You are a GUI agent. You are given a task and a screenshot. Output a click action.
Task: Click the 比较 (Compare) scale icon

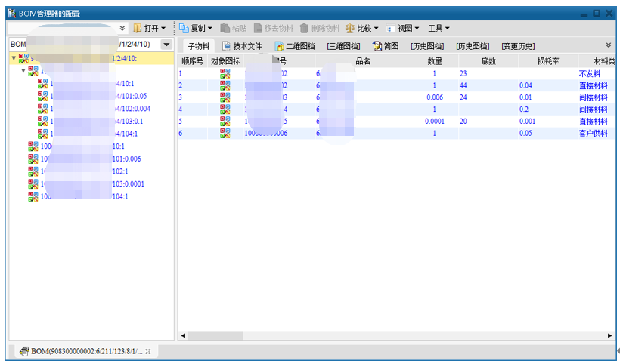click(350, 28)
